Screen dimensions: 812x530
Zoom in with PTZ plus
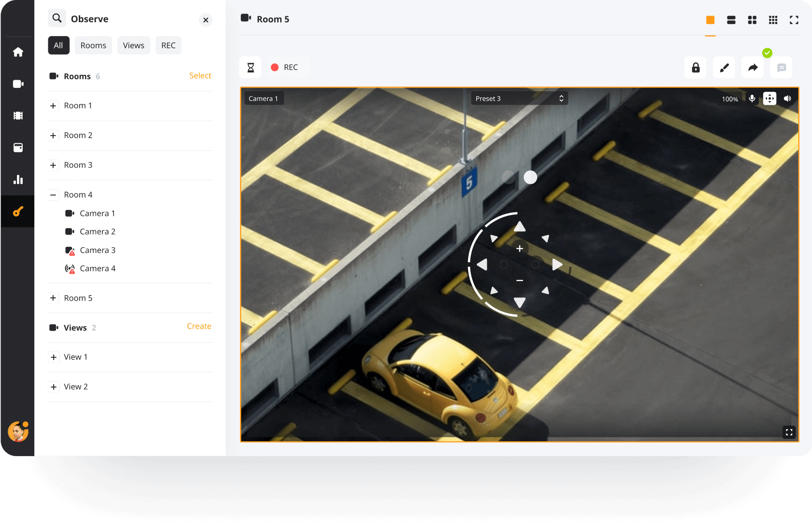coord(520,249)
